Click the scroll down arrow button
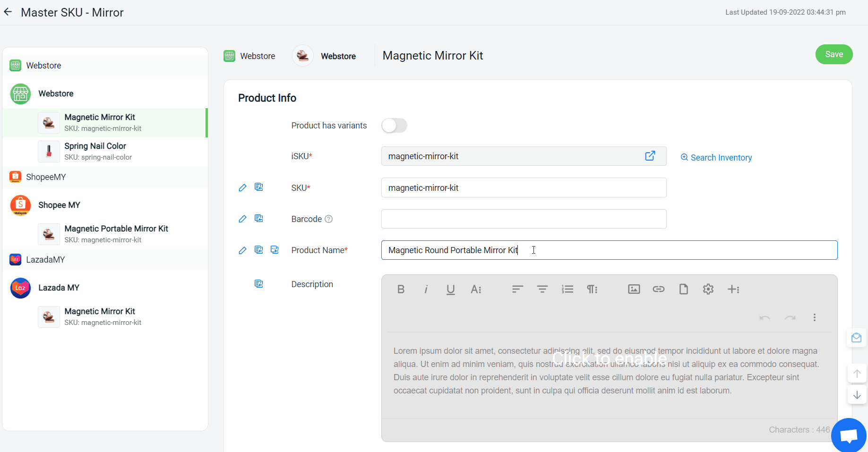This screenshot has height=452, width=868. 857,395
